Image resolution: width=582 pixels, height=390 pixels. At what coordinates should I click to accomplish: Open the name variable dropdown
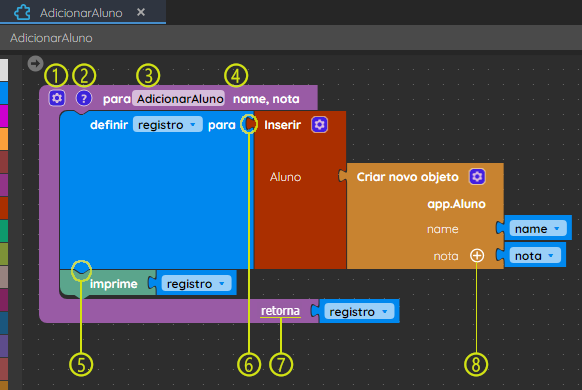[538, 228]
